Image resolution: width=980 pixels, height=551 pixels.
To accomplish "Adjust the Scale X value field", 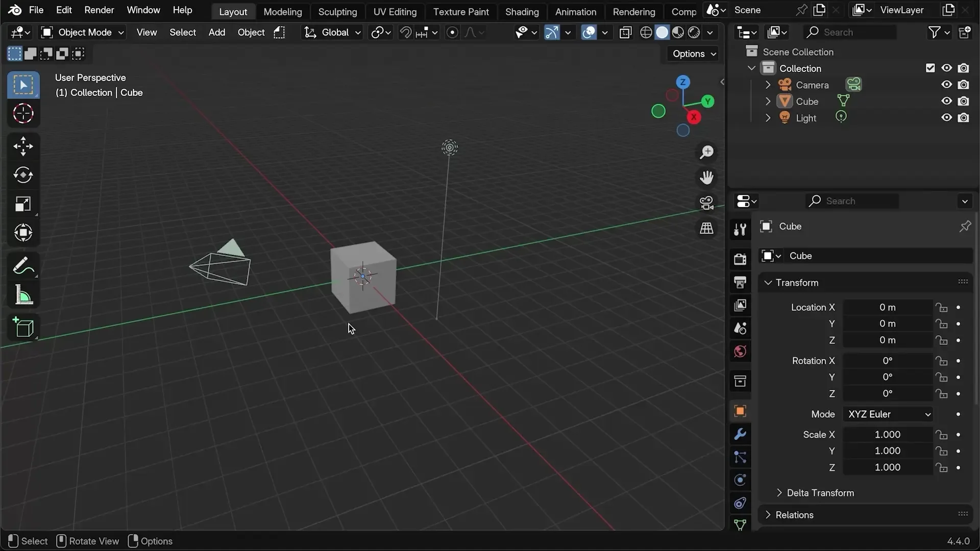I will pyautogui.click(x=888, y=435).
